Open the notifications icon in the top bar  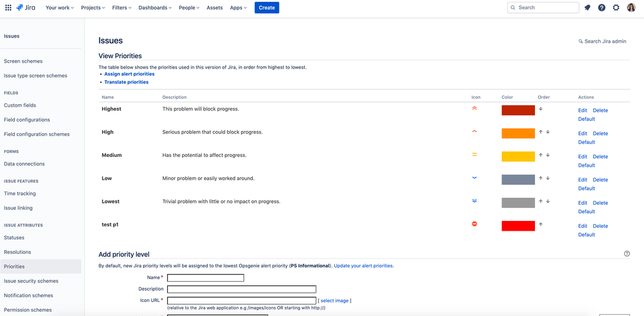[x=587, y=7]
